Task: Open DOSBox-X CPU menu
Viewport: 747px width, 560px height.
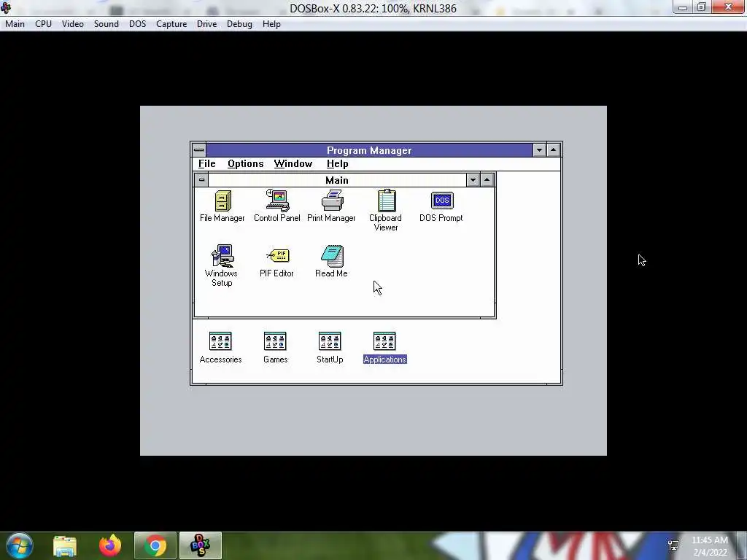Action: pyautogui.click(x=43, y=24)
